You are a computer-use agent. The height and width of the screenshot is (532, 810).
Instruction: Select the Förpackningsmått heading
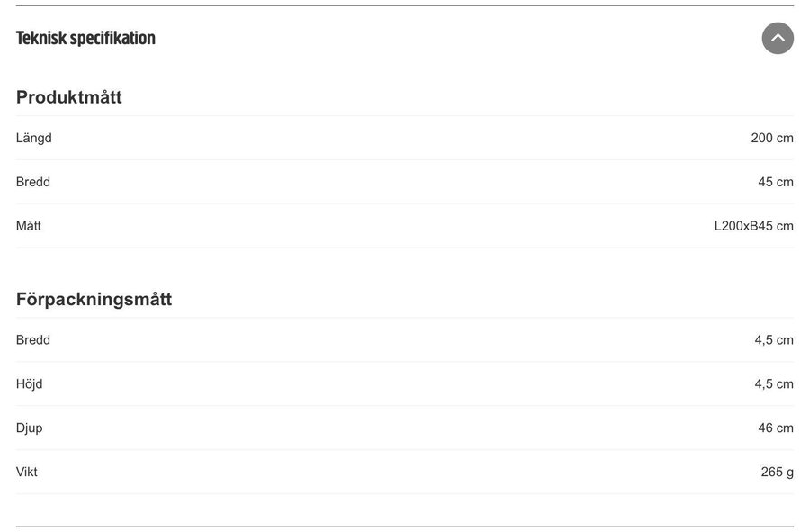(94, 299)
